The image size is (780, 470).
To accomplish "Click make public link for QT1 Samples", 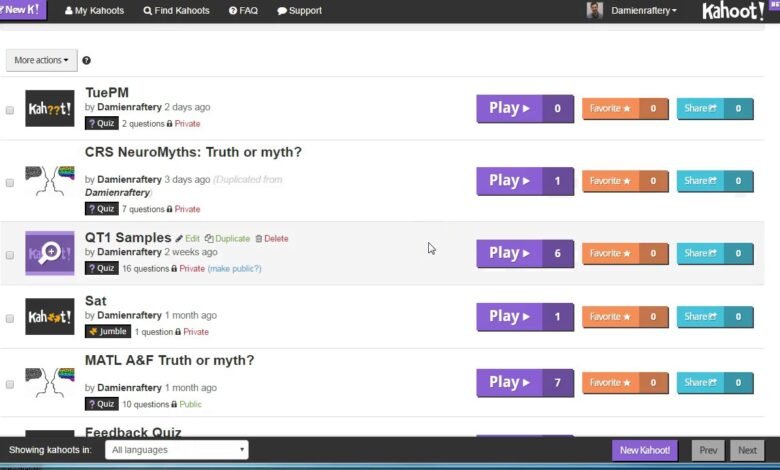I will [235, 269].
